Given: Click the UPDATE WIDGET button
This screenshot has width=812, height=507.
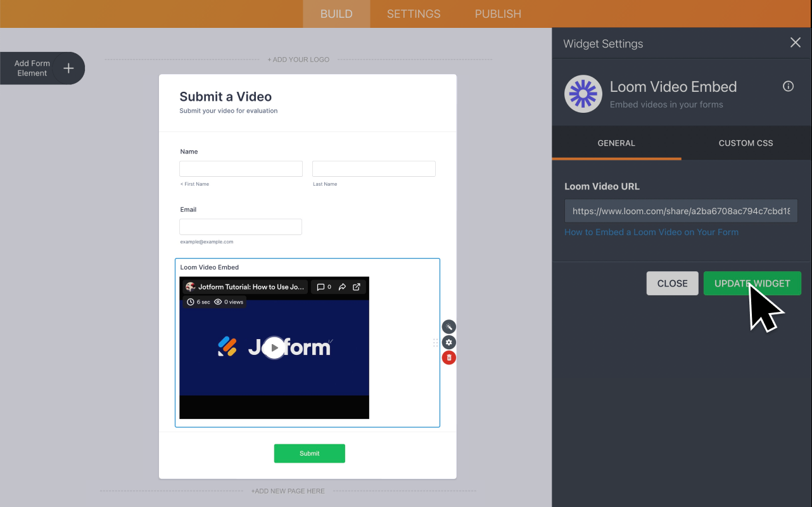Looking at the screenshot, I should [x=752, y=283].
